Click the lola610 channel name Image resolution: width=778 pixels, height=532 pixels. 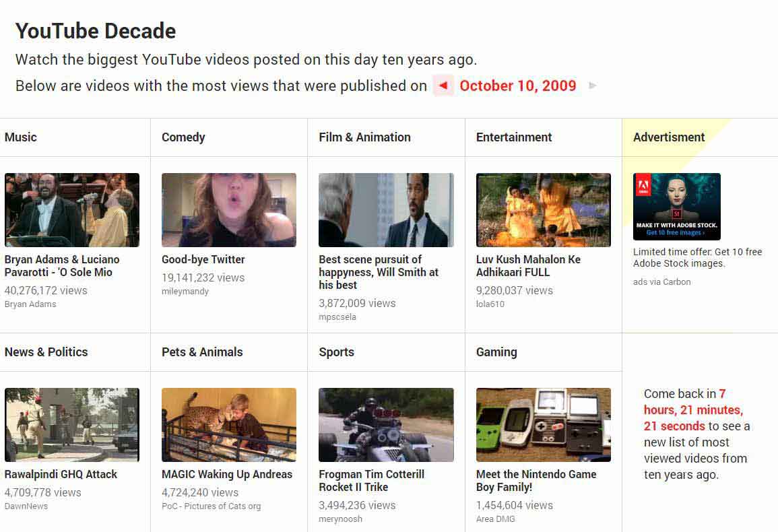[x=490, y=304]
